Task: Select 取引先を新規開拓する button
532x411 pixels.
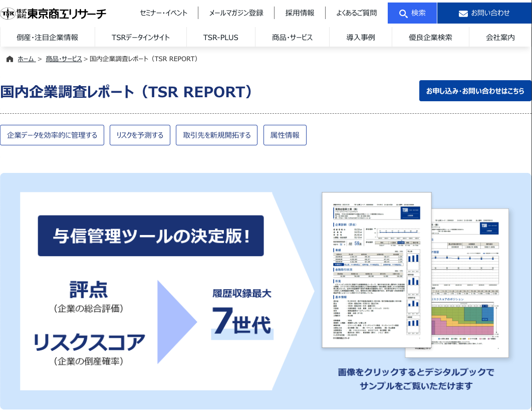Action: 217,135
